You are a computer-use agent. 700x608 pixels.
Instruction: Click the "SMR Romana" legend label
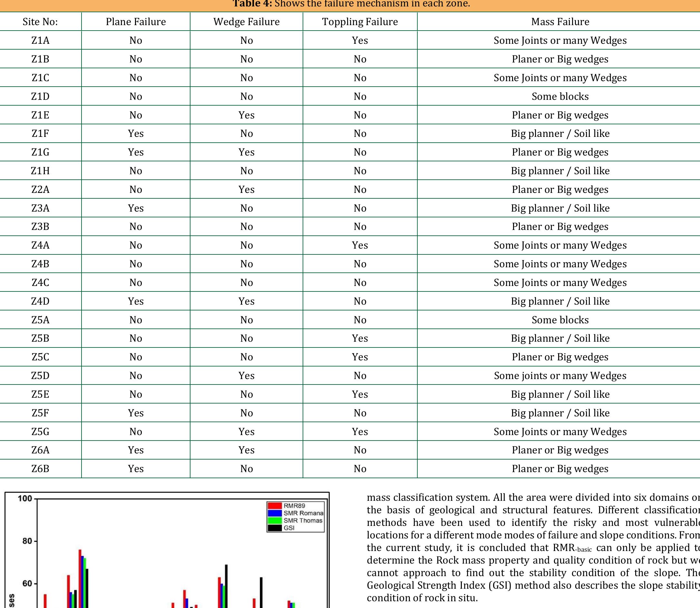point(304,513)
